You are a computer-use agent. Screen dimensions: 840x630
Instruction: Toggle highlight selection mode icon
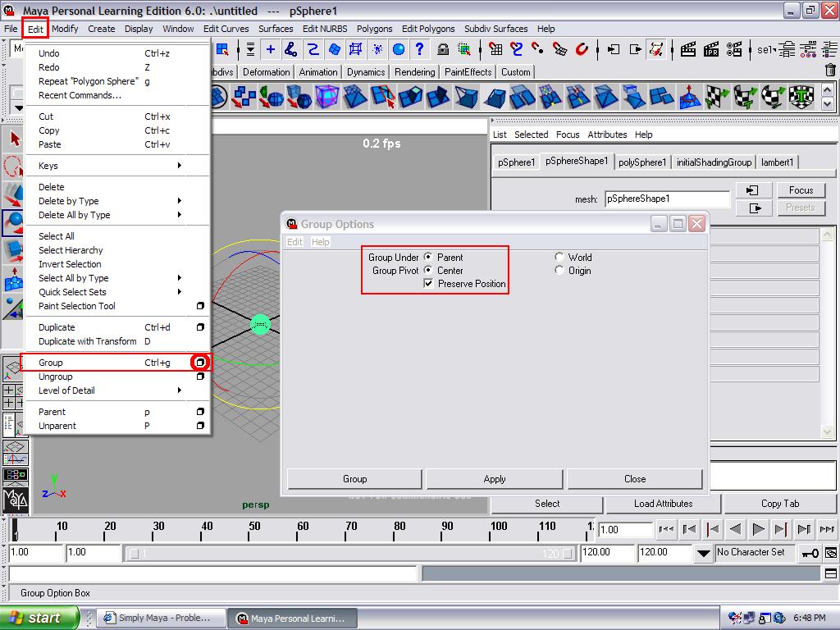[x=464, y=50]
